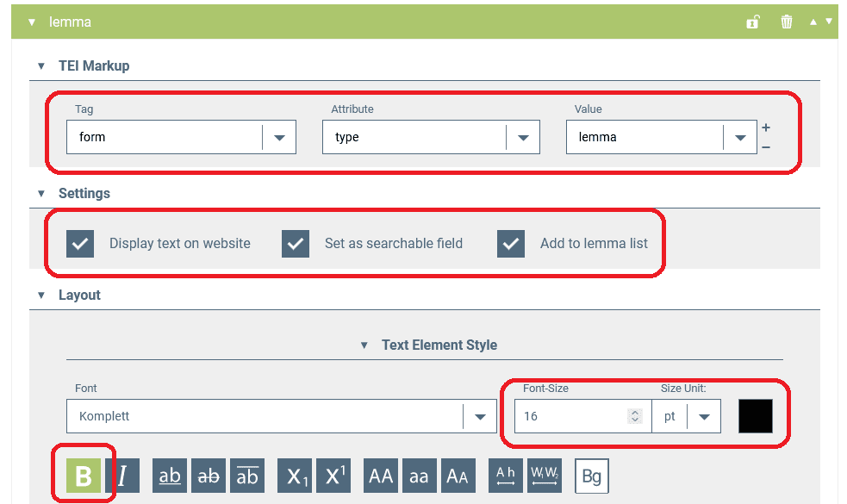Set text to uppercase AA
This screenshot has width=847, height=504.
(x=381, y=476)
